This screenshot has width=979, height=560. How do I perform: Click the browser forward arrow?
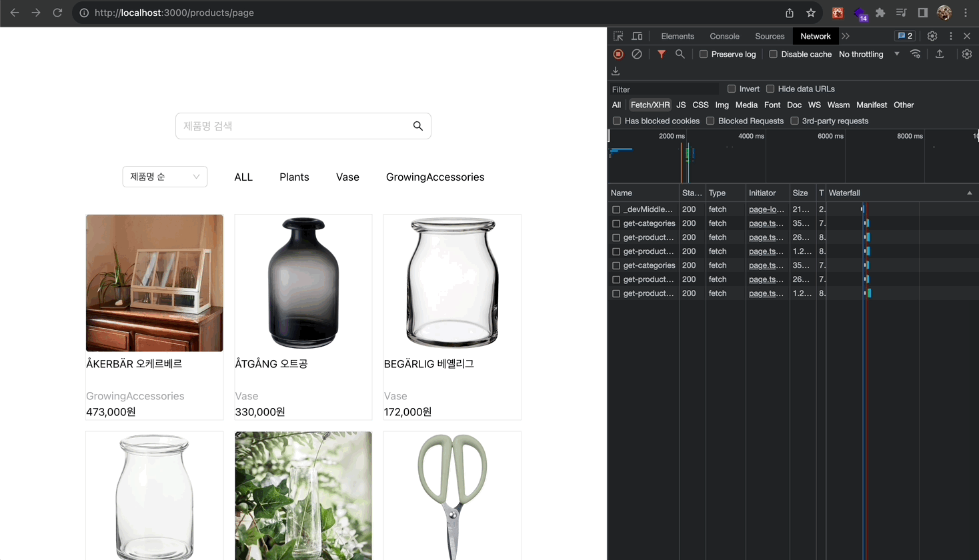[36, 13]
